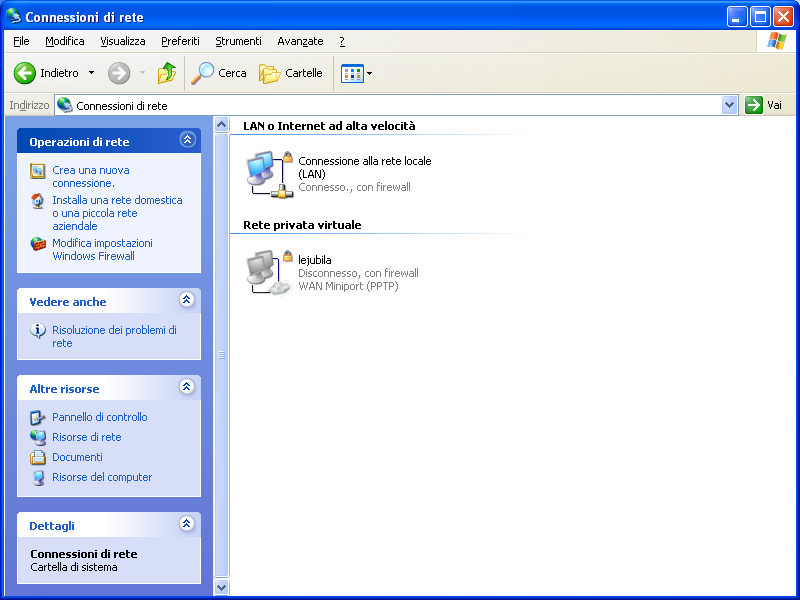
Task: Open the Cerca search tool
Action: coord(219,73)
